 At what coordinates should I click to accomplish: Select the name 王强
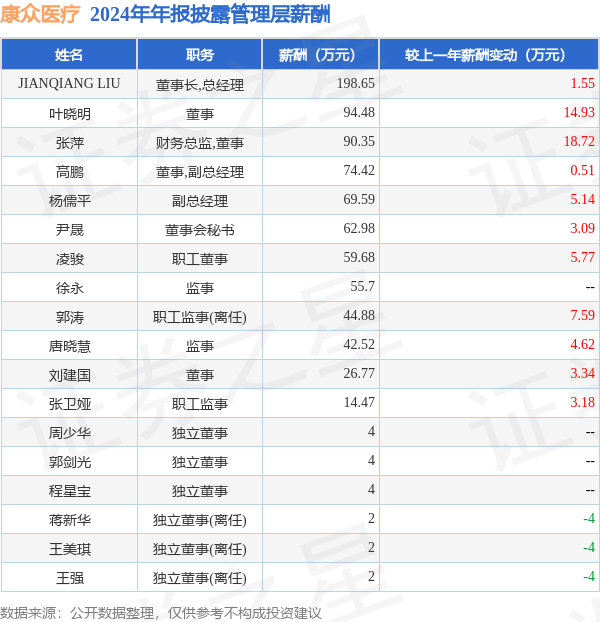coord(70,578)
